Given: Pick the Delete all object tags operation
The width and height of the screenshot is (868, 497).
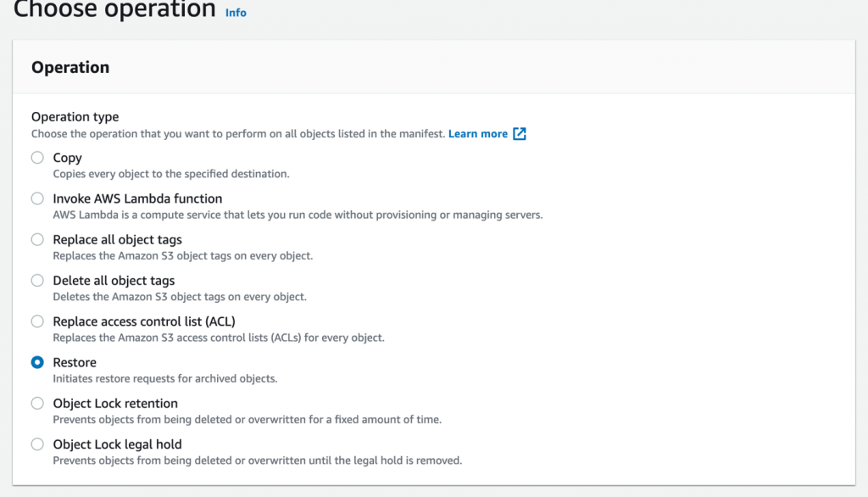Looking at the screenshot, I should (x=36, y=280).
